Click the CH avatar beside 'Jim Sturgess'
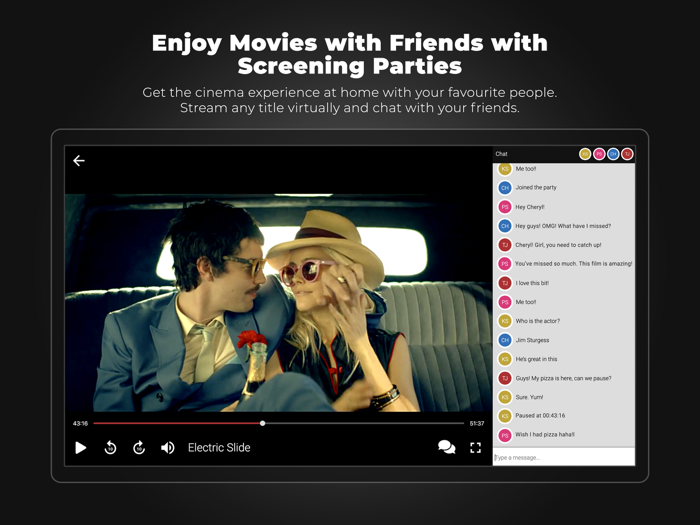Image resolution: width=700 pixels, height=525 pixels. pos(505,340)
